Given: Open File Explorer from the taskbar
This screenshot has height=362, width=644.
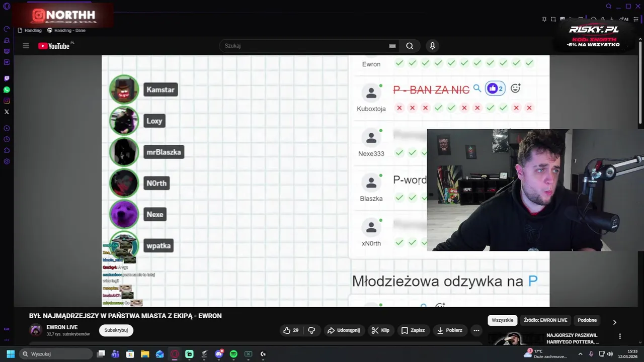Looking at the screenshot, I should click(145, 354).
